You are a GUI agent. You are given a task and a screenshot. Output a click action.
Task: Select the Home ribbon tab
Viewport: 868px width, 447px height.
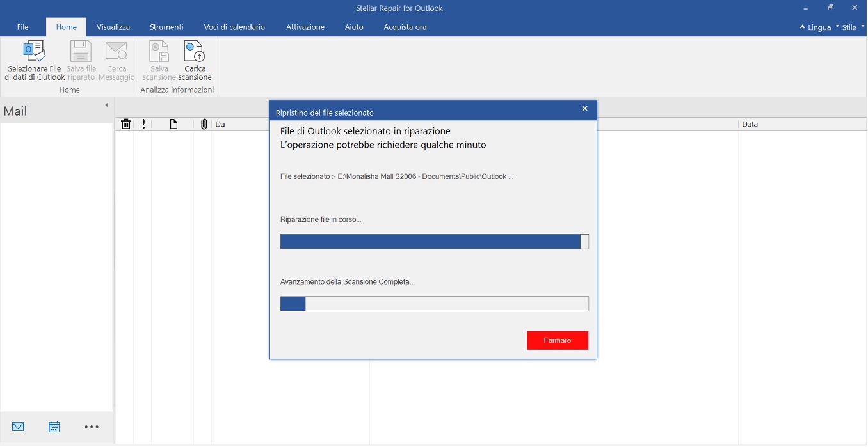66,27
